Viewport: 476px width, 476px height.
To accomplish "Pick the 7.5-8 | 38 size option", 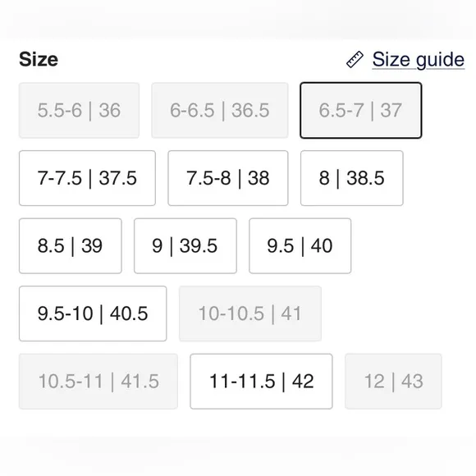I will [227, 178].
